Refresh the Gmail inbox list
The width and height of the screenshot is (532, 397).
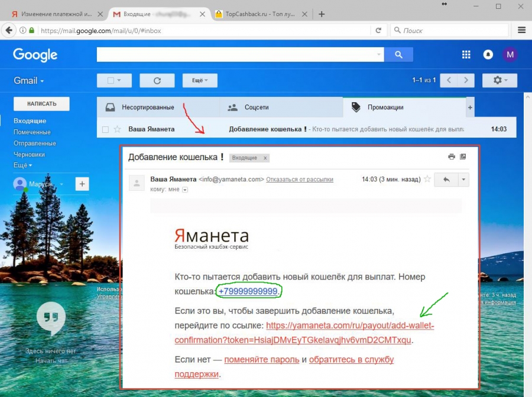157,81
